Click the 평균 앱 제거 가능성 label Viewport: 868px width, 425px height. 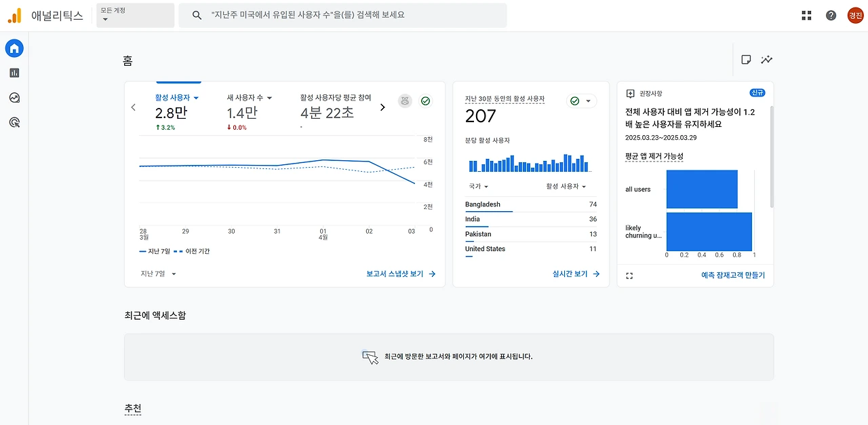(654, 156)
